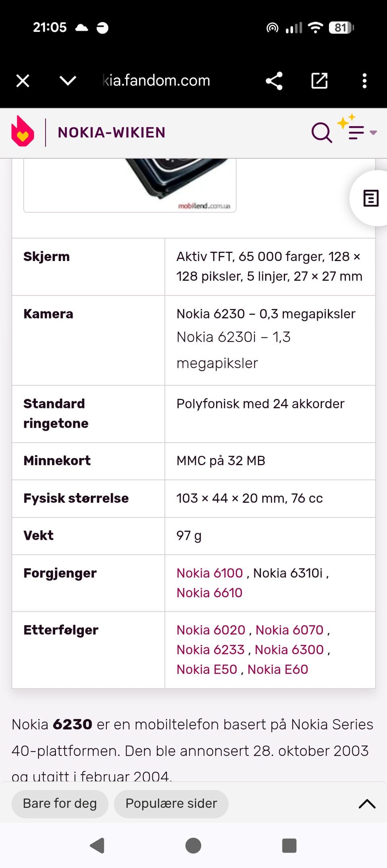Open the floating table of contents button

[370, 198]
